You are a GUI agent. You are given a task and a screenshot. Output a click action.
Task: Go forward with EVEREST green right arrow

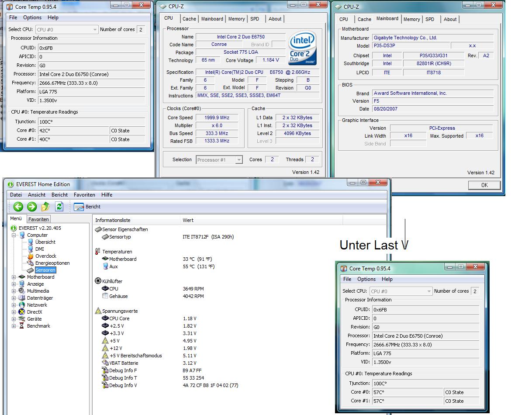point(31,207)
